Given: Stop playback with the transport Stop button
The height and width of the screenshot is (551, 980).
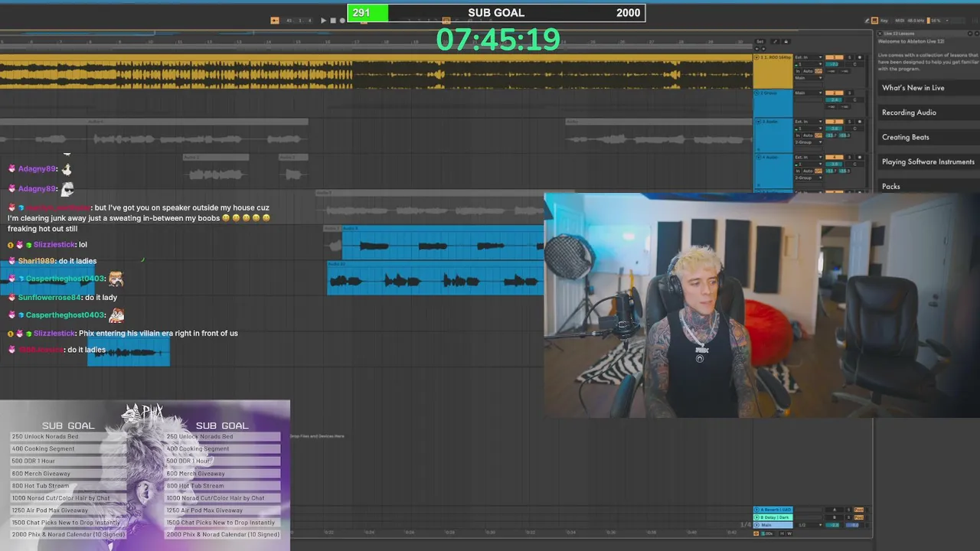Looking at the screenshot, I should tap(333, 21).
